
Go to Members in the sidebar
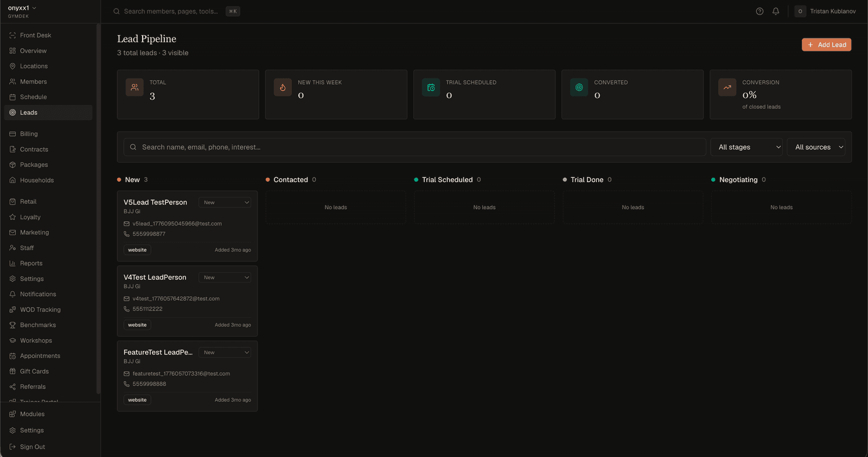point(48,82)
